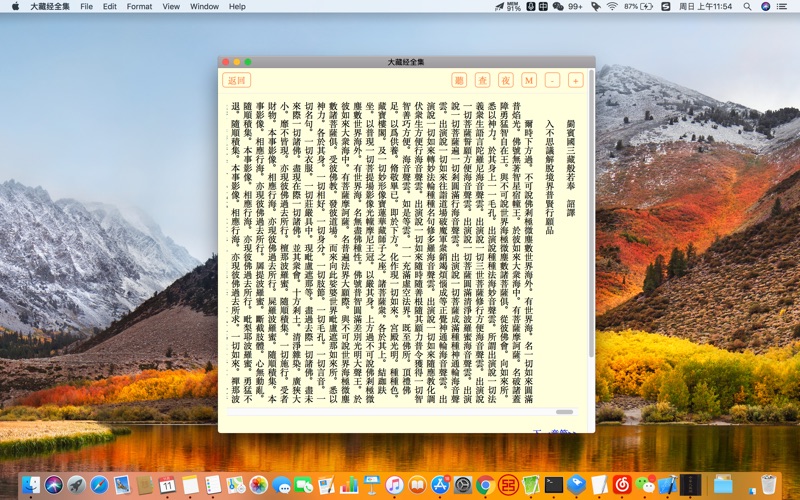Open Siri from the dock
Screen dimensions: 800x500
(54, 485)
